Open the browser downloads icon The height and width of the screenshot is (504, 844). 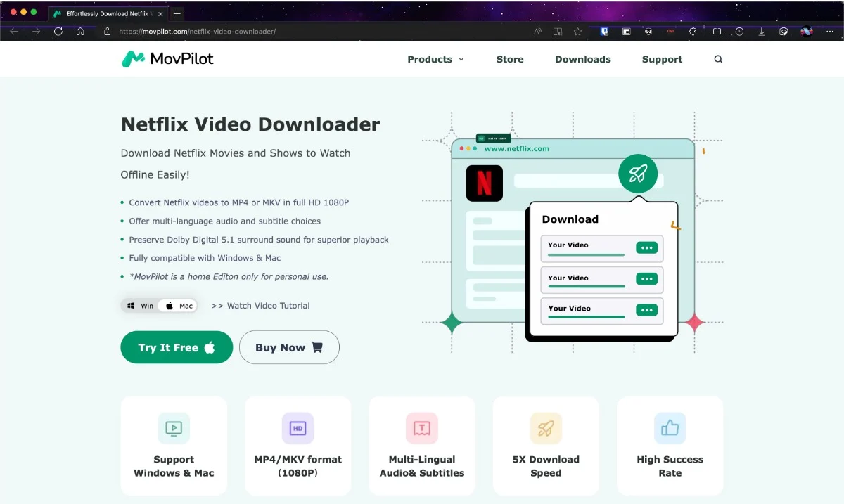pyautogui.click(x=762, y=32)
